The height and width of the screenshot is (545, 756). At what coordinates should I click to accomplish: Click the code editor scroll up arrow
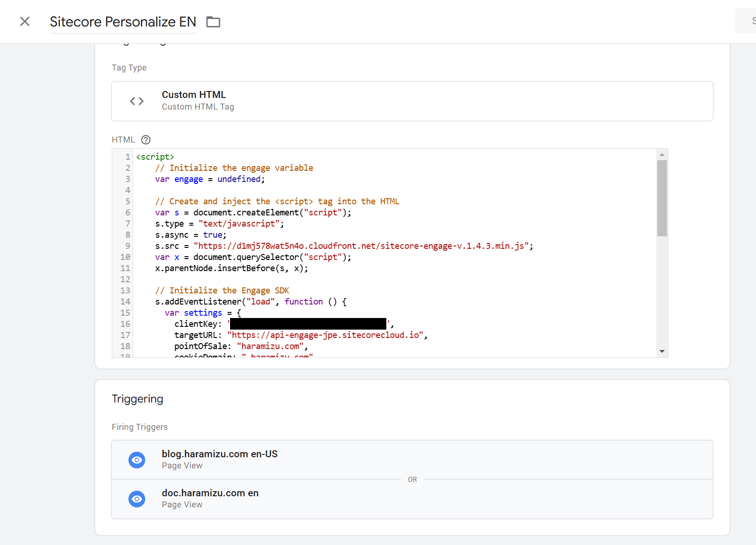662,155
